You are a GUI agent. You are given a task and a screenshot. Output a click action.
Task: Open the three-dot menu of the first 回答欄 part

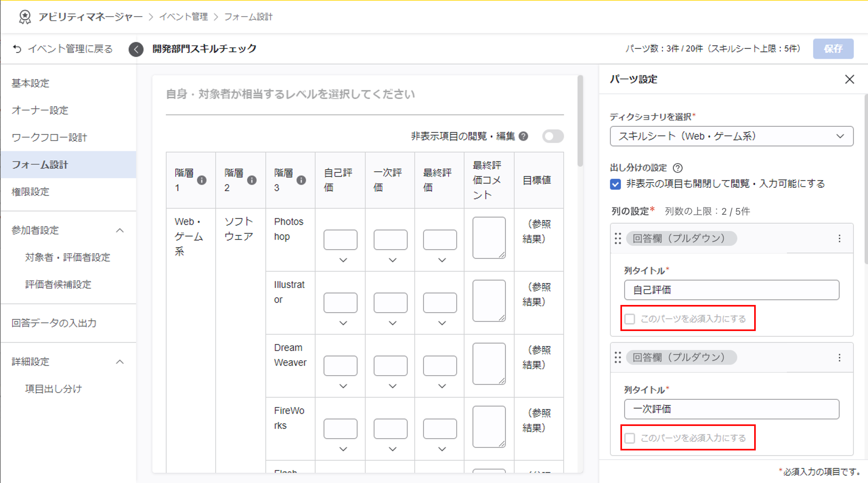pyautogui.click(x=839, y=238)
